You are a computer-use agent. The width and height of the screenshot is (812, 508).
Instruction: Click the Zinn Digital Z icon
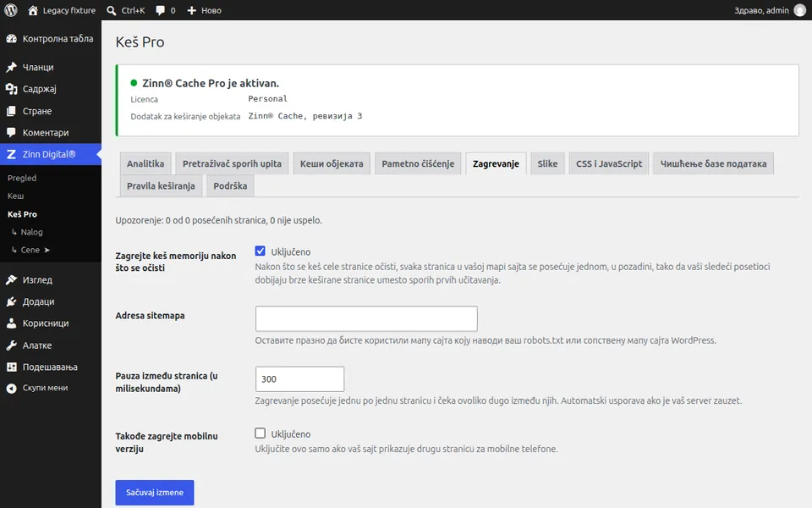(11, 154)
